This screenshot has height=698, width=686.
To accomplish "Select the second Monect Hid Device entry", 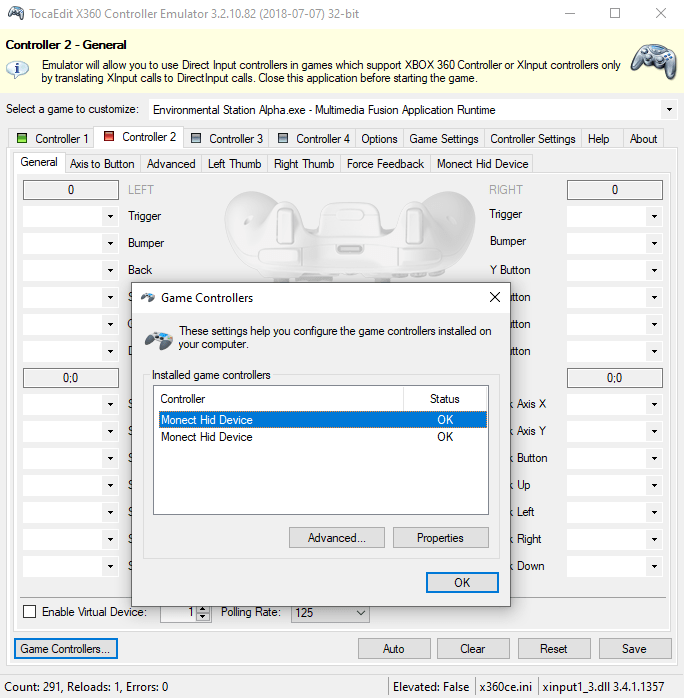I will [207, 437].
